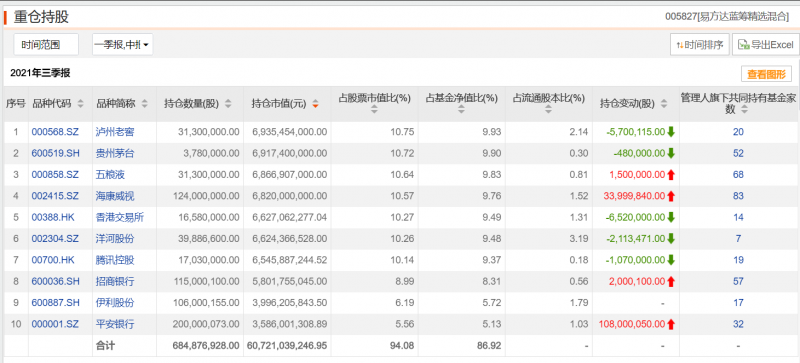Select the 序号 column header
The width and height of the screenshot is (800, 363).
[x=15, y=104]
